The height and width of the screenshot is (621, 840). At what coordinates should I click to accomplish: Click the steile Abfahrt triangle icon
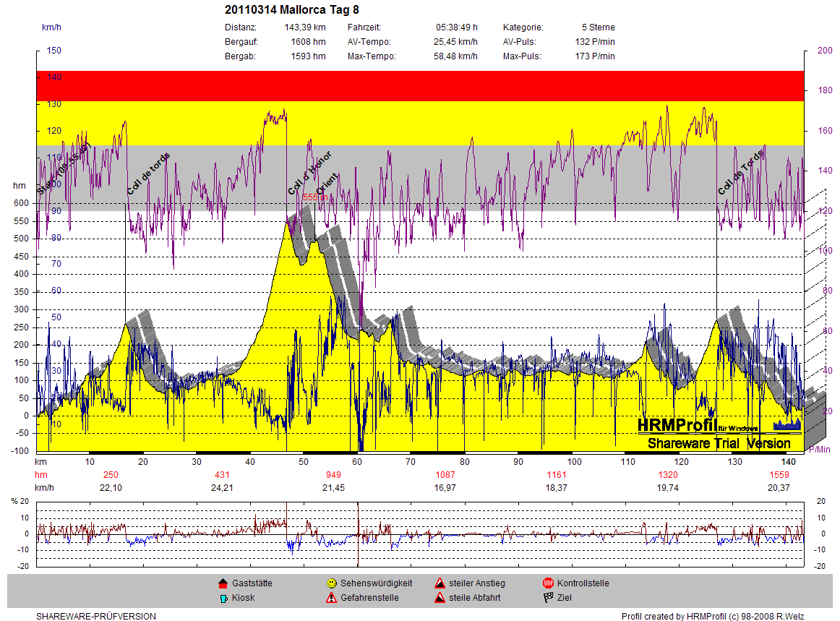pyautogui.click(x=440, y=598)
